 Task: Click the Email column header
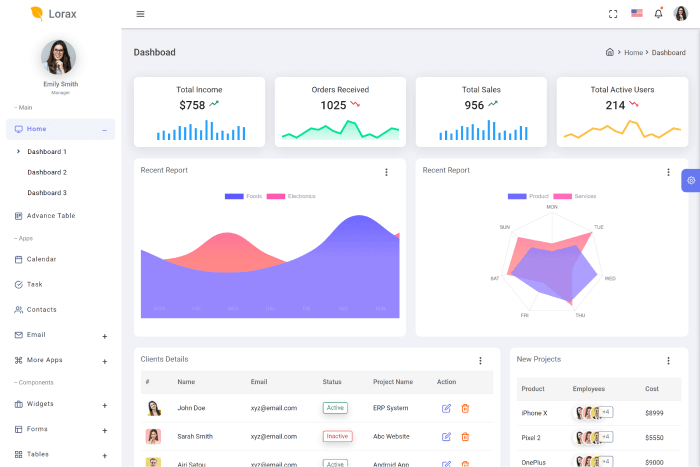click(x=259, y=382)
